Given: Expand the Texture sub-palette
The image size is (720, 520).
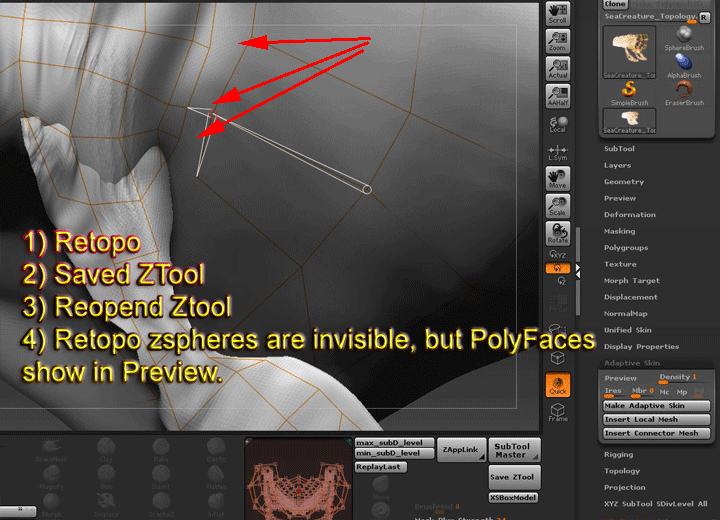Looking at the screenshot, I should coord(620,265).
